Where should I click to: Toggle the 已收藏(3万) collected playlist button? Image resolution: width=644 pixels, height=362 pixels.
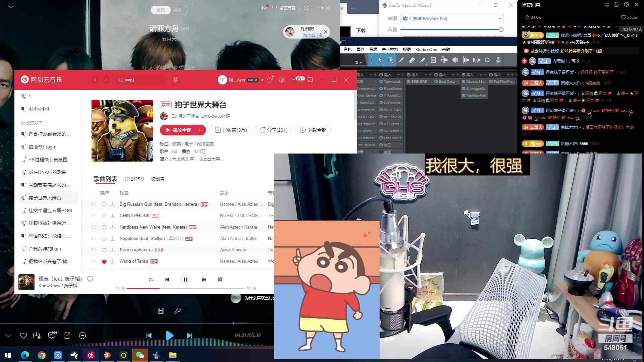tap(231, 130)
